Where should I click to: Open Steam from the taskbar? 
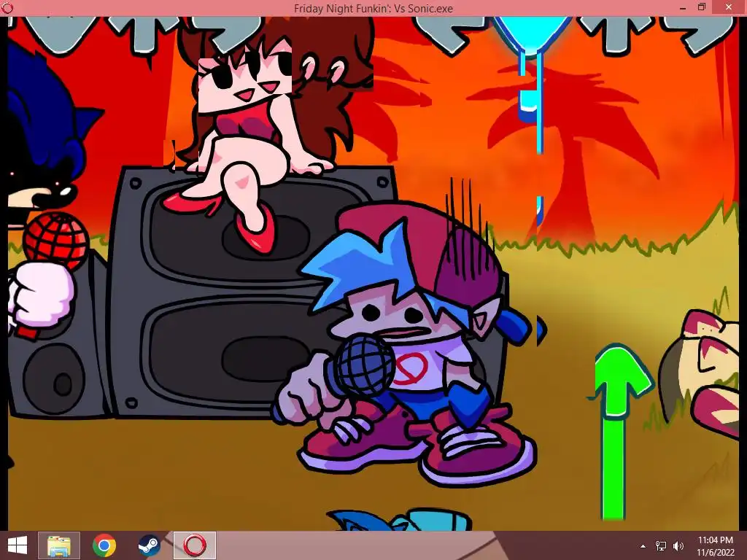pos(149,545)
